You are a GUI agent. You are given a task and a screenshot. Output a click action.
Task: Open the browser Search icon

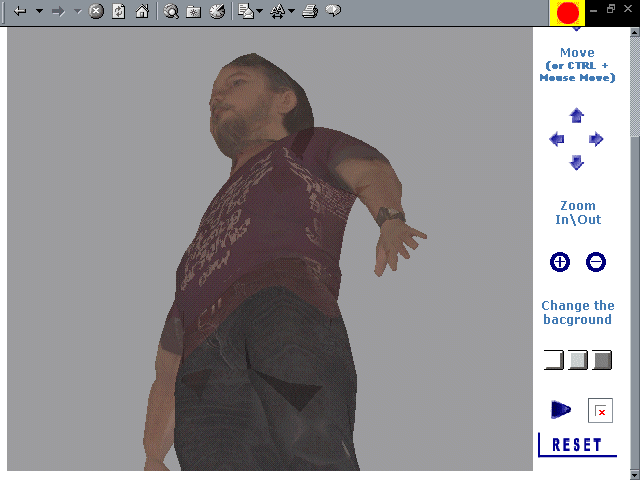171,12
